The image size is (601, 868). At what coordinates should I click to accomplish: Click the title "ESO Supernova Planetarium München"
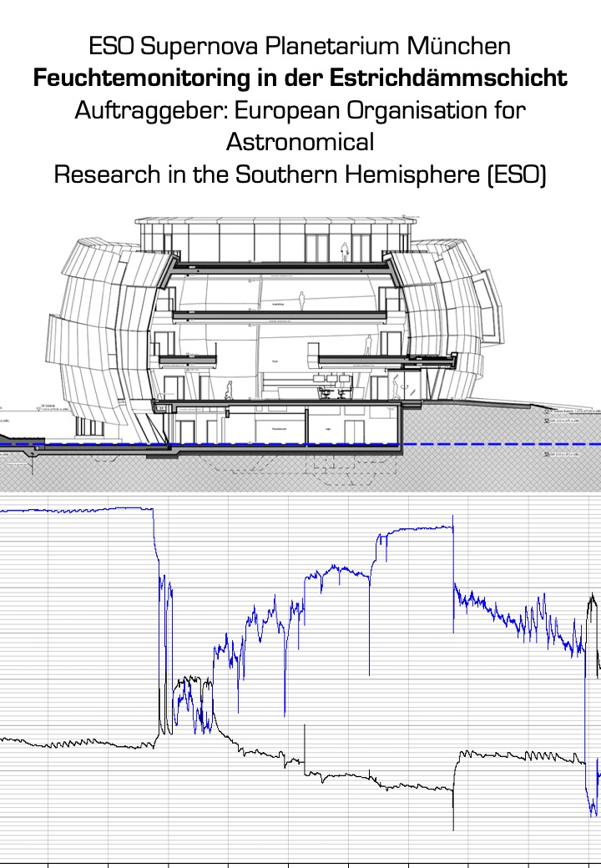click(300, 47)
